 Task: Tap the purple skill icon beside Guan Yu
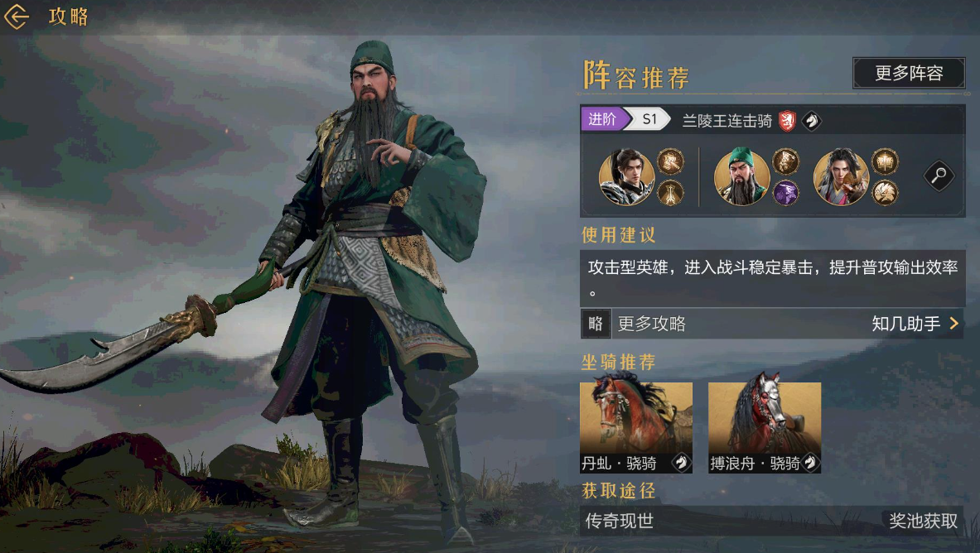[x=785, y=192]
